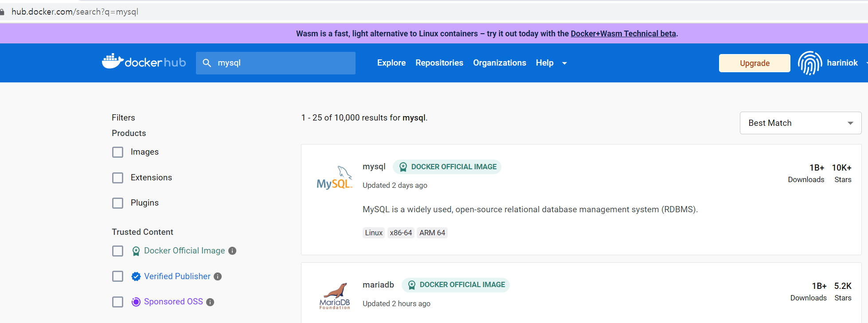Open the Best Match sort dropdown
This screenshot has width=868, height=323.
(x=801, y=123)
